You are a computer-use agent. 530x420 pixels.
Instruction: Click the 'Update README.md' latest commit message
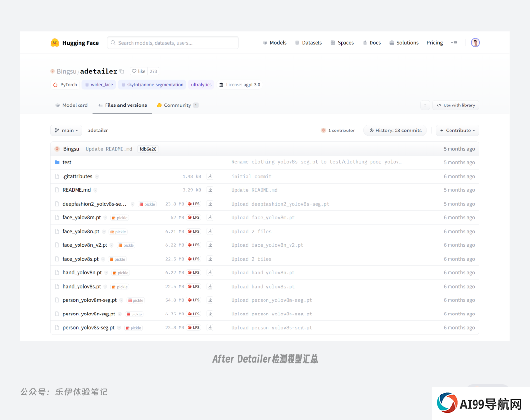pyautogui.click(x=109, y=149)
